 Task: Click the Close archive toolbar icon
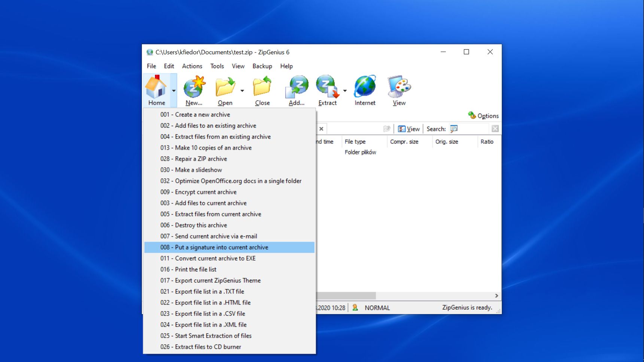(262, 90)
